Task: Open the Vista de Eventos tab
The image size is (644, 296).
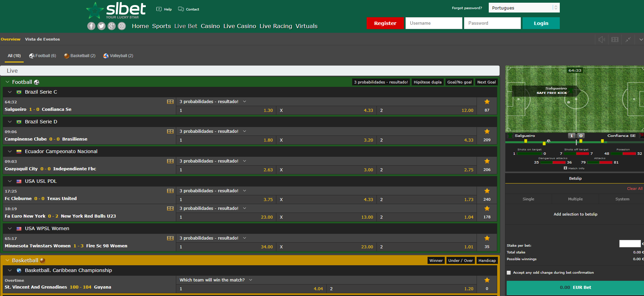Action: click(42, 39)
